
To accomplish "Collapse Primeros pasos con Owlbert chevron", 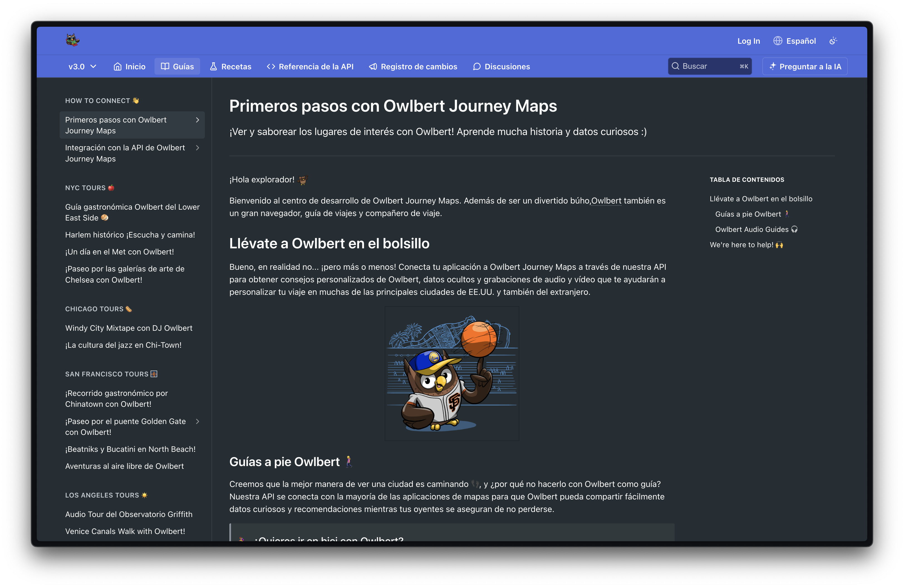I will coord(198,120).
